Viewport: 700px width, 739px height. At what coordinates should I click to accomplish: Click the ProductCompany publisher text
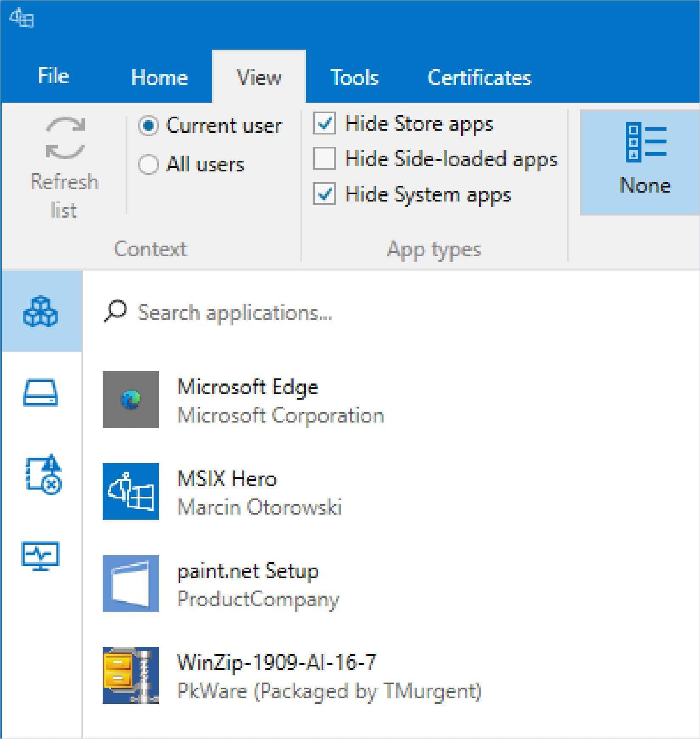click(x=258, y=599)
